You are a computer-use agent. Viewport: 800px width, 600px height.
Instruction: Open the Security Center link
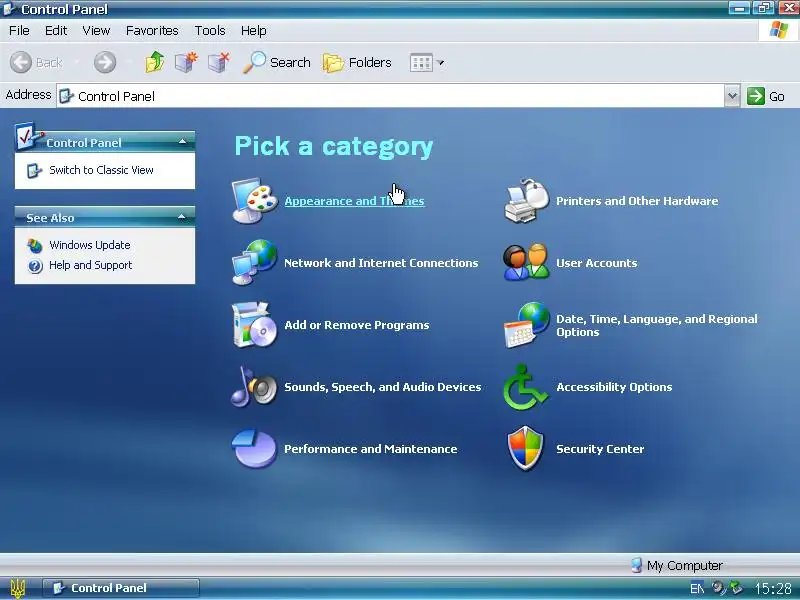coord(600,449)
